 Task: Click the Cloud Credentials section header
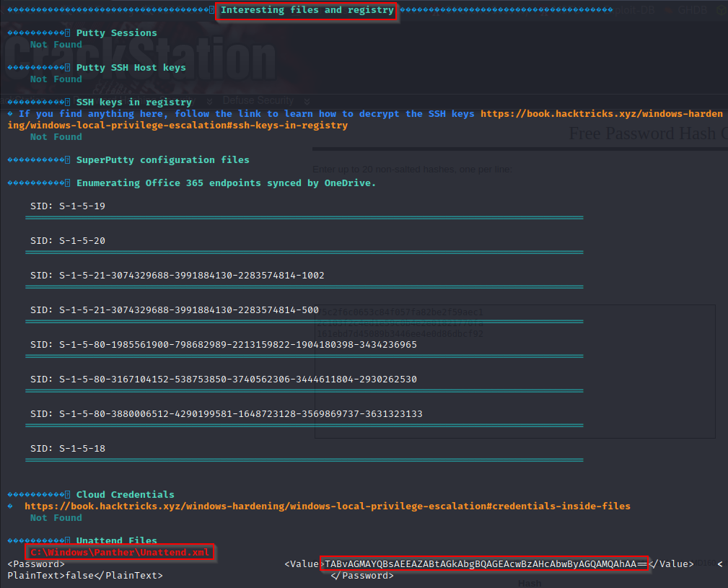[x=125, y=495]
